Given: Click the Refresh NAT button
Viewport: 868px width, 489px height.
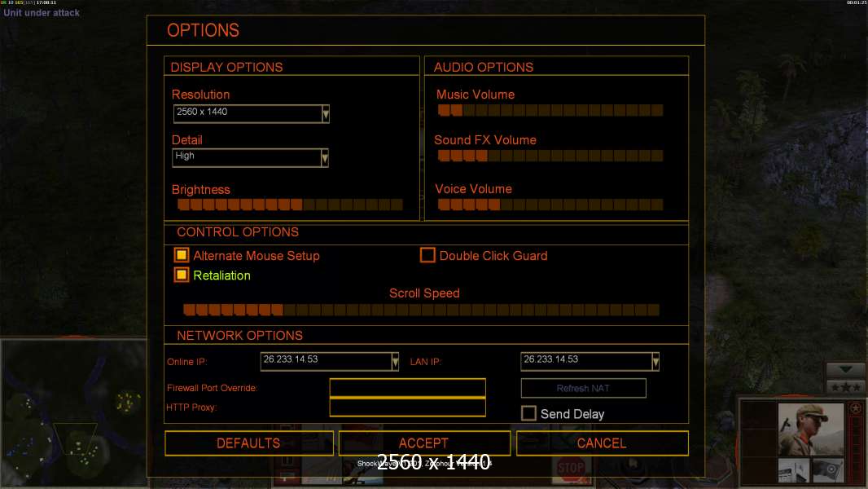Looking at the screenshot, I should (x=584, y=388).
